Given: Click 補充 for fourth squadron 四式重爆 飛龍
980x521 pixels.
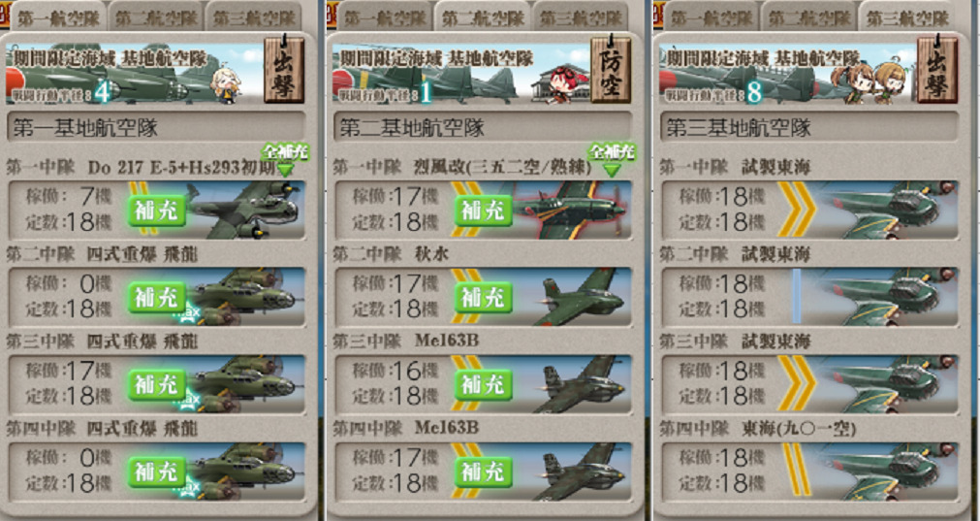Looking at the screenshot, I should point(157,472).
